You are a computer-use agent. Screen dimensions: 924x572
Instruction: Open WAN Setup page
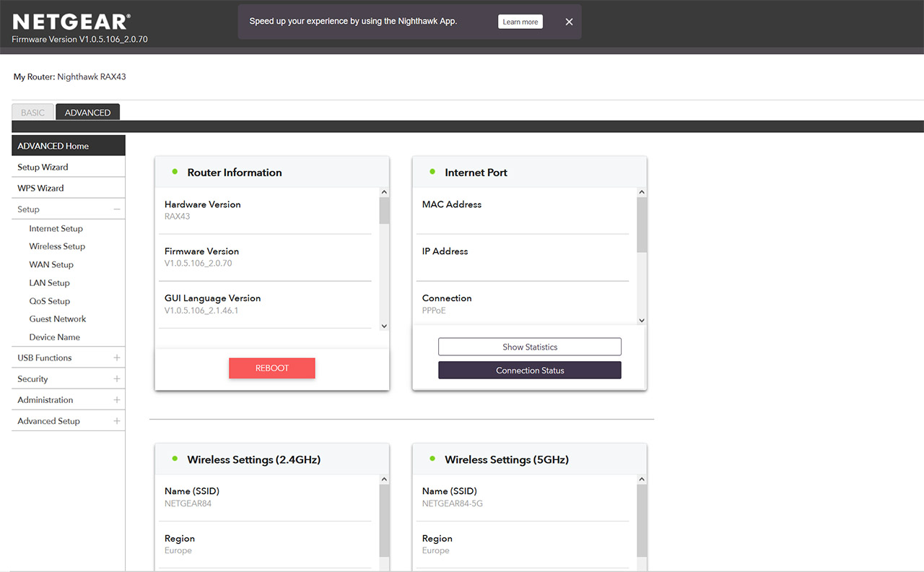tap(51, 264)
